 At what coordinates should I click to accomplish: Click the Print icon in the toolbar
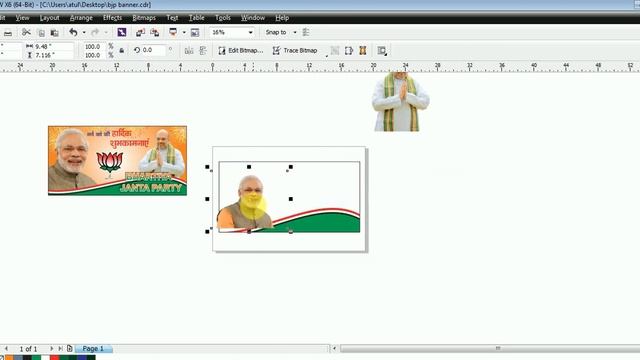[8, 33]
